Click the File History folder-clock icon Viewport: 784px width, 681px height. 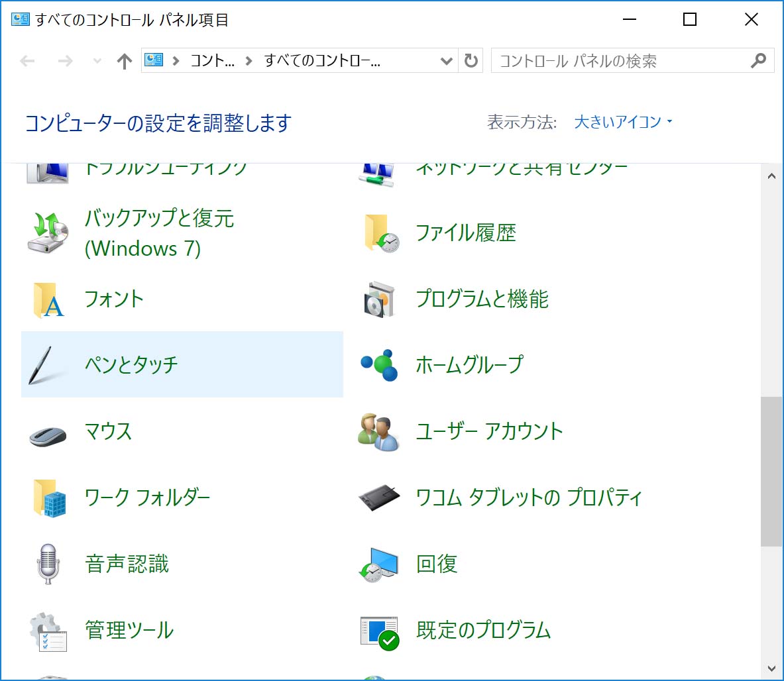coord(381,233)
